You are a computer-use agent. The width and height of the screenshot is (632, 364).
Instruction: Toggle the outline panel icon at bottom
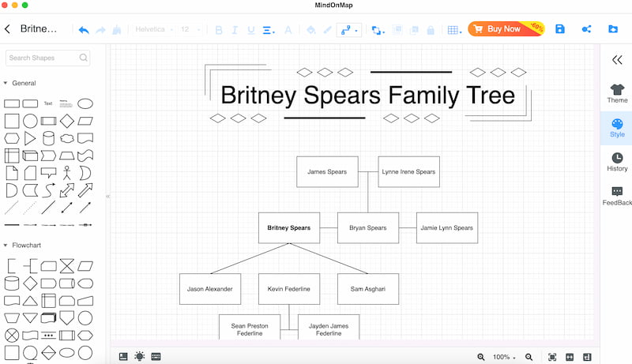click(x=123, y=356)
